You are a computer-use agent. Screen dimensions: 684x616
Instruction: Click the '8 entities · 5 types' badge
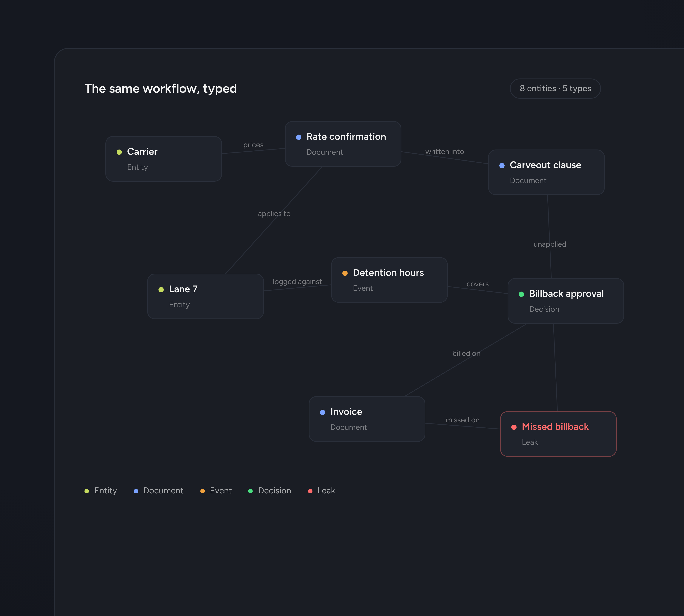pyautogui.click(x=555, y=89)
